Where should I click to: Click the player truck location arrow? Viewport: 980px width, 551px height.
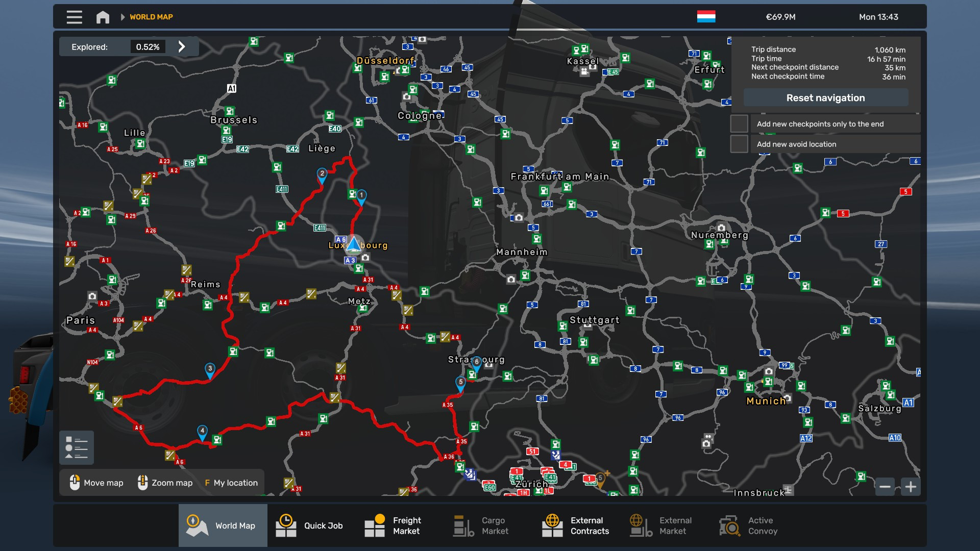click(x=354, y=244)
